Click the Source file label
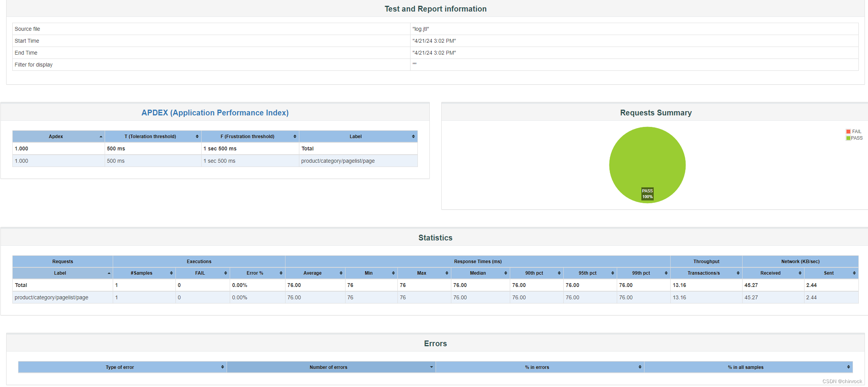Viewport: 868px width, 387px height. (x=27, y=29)
